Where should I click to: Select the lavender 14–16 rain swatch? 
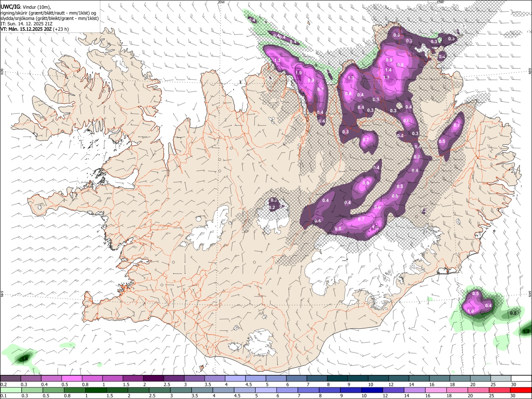pos(414,390)
